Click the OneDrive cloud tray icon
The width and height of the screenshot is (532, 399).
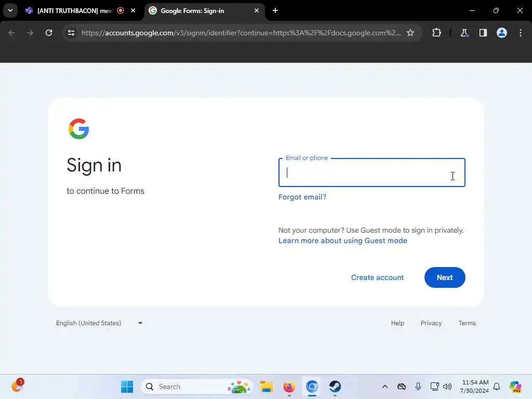coord(402,387)
